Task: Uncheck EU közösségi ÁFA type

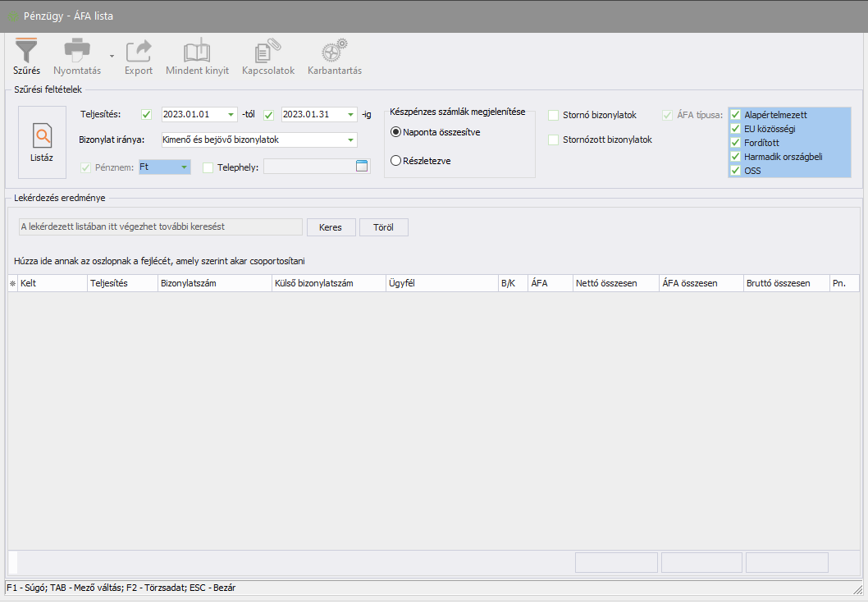Action: 736,129
